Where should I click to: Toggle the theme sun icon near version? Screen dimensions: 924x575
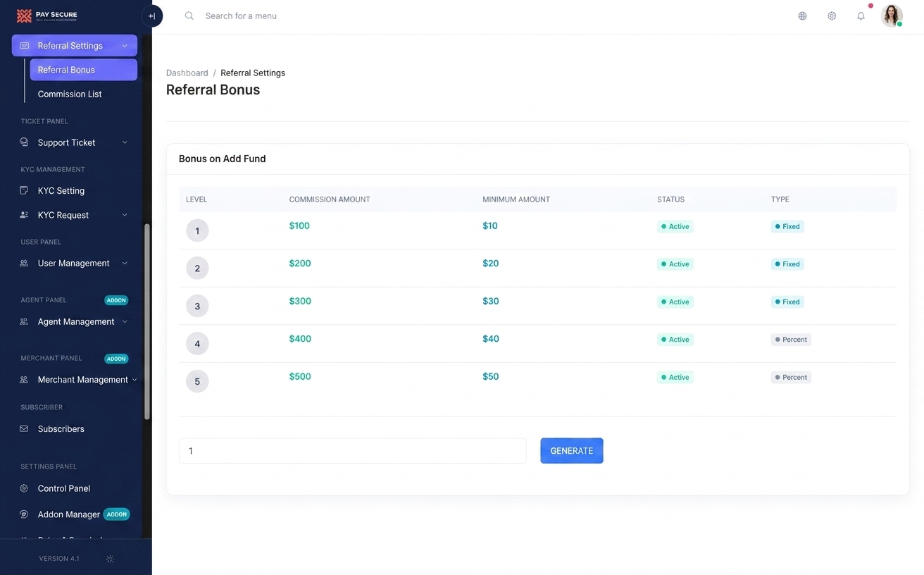pyautogui.click(x=110, y=559)
